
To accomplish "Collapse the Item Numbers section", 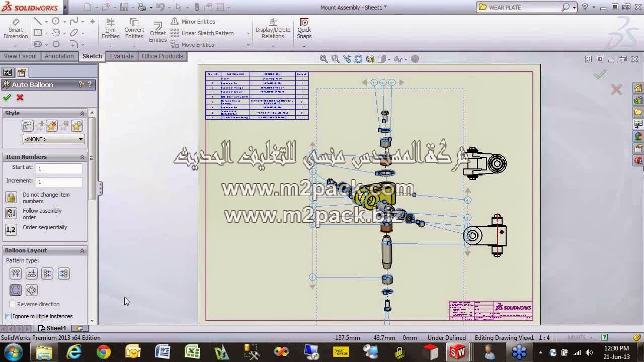I will coord(82,157).
